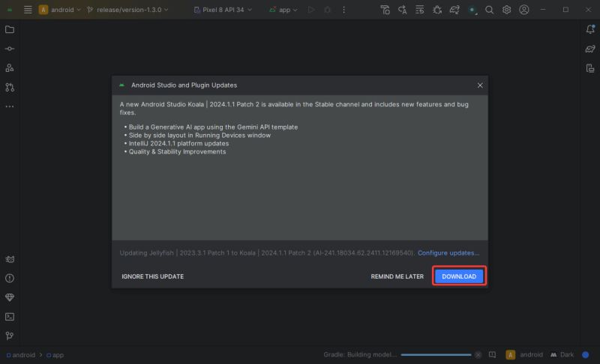Open the IDE settings gear
The height and width of the screenshot is (364, 600).
coord(507,10)
